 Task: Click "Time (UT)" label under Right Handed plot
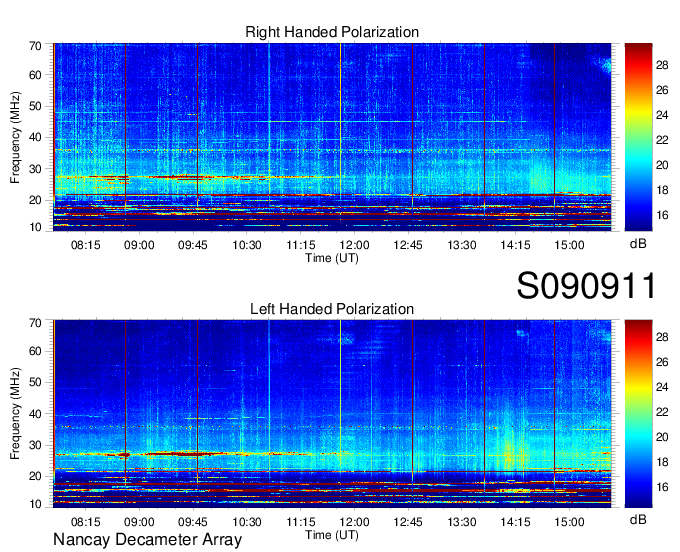pos(332,258)
